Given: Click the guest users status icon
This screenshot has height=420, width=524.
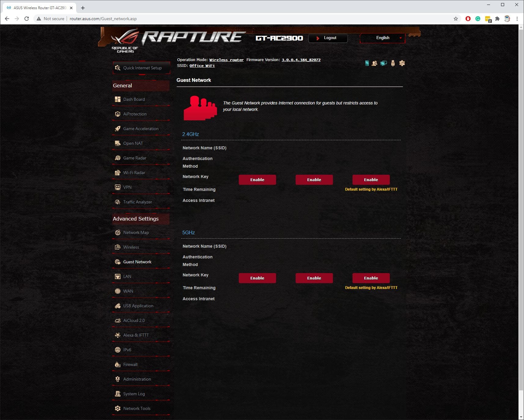Looking at the screenshot, I should [374, 63].
